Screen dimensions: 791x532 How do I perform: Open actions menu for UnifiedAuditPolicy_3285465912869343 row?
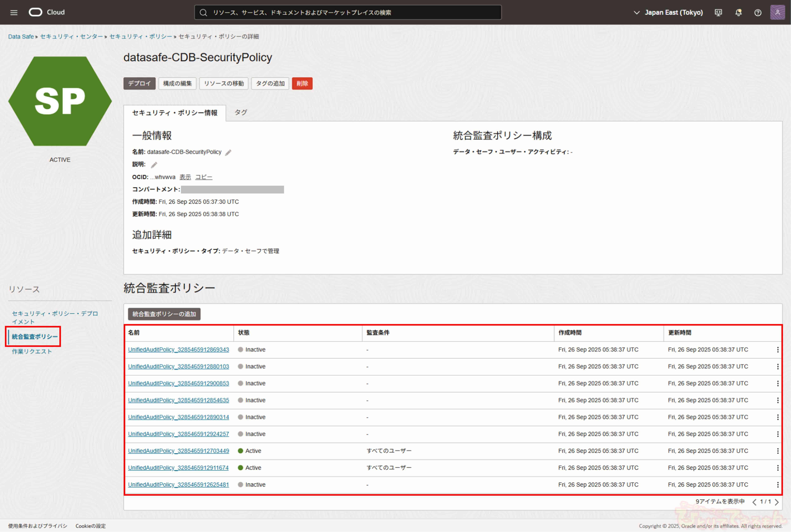[x=777, y=350]
